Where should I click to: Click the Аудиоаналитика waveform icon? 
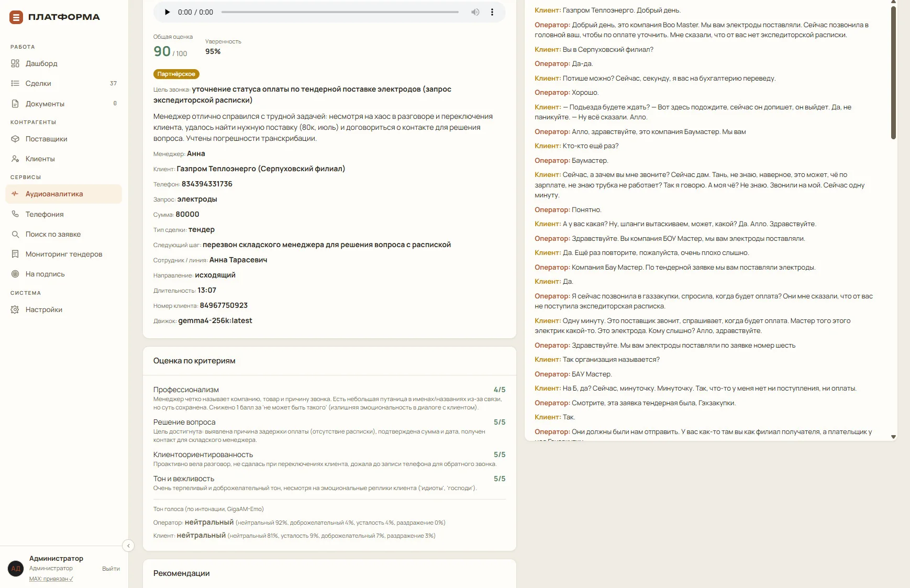[15, 194]
